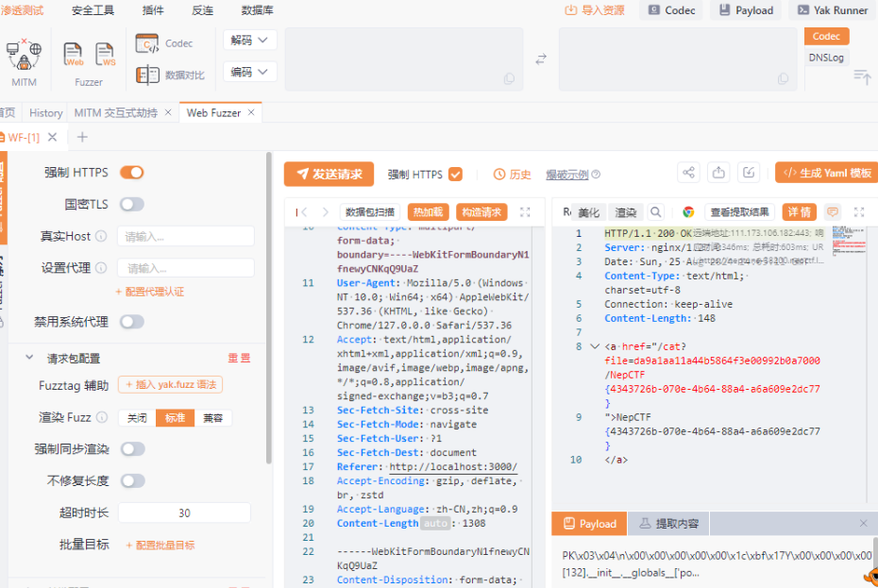878x588 pixels.
Task: Enable the 国密TLS switch
Action: coord(132,205)
